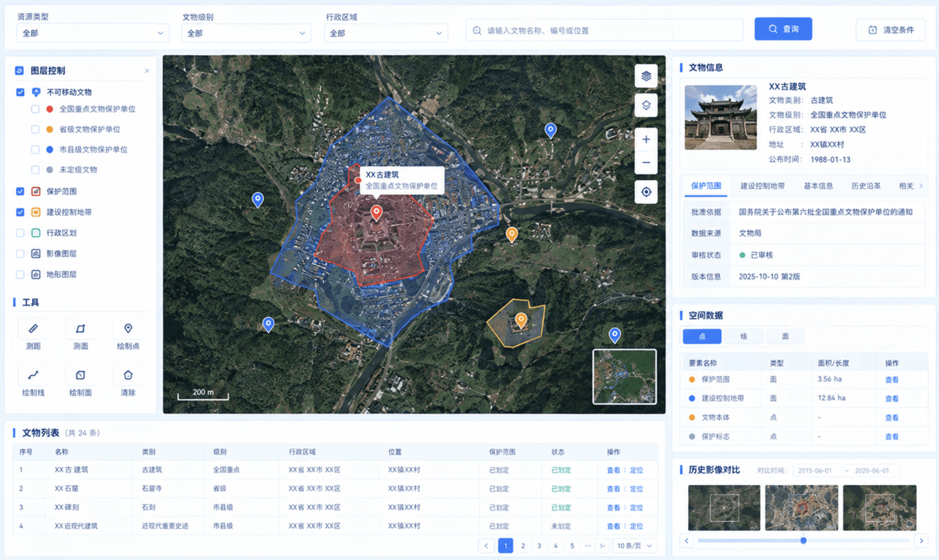This screenshot has height=560, width=939.
Task: Click the search input for 文物名称
Action: pyautogui.click(x=604, y=30)
